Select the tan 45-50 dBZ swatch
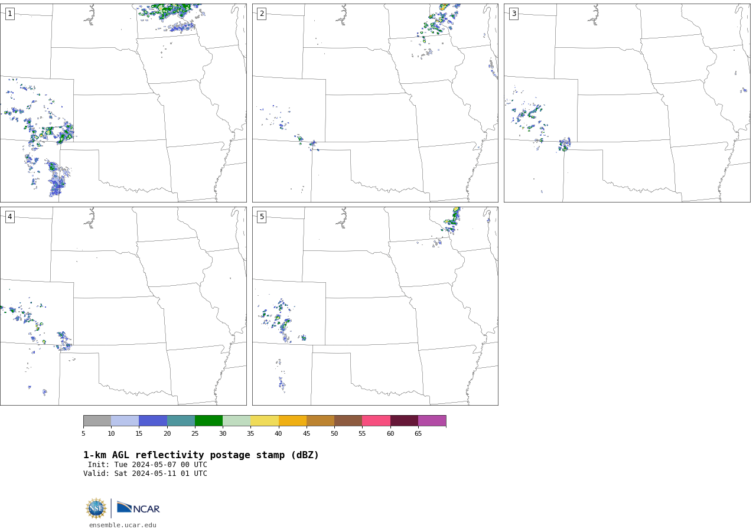This screenshot has height=532, width=756. coord(320,421)
